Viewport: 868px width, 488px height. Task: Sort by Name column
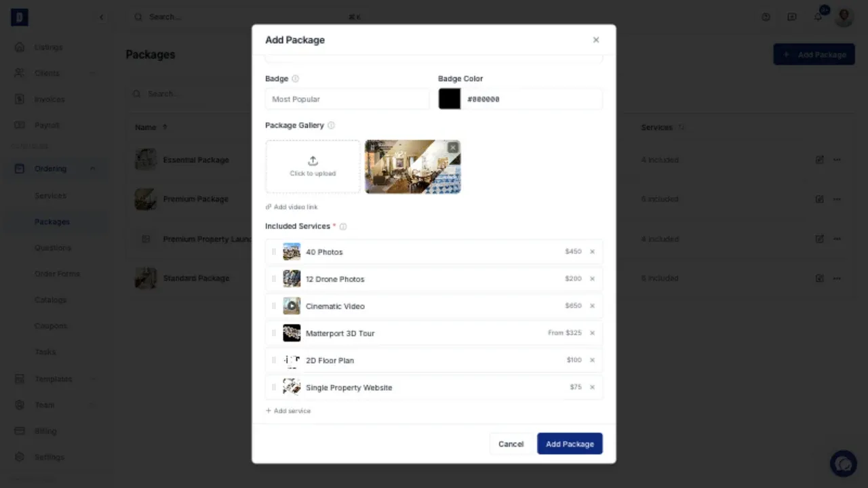pos(151,127)
